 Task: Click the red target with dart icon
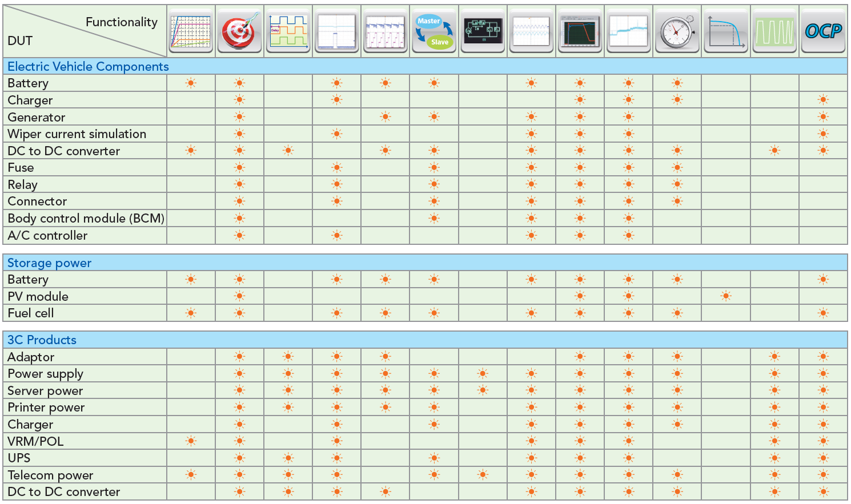(239, 31)
